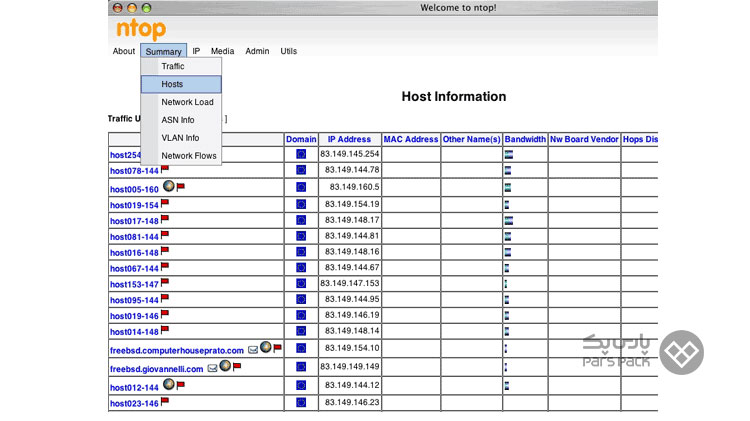Viewport: 750px width, 421px height.
Task: Sort table by Other Name(s) column
Action: pyautogui.click(x=472, y=139)
